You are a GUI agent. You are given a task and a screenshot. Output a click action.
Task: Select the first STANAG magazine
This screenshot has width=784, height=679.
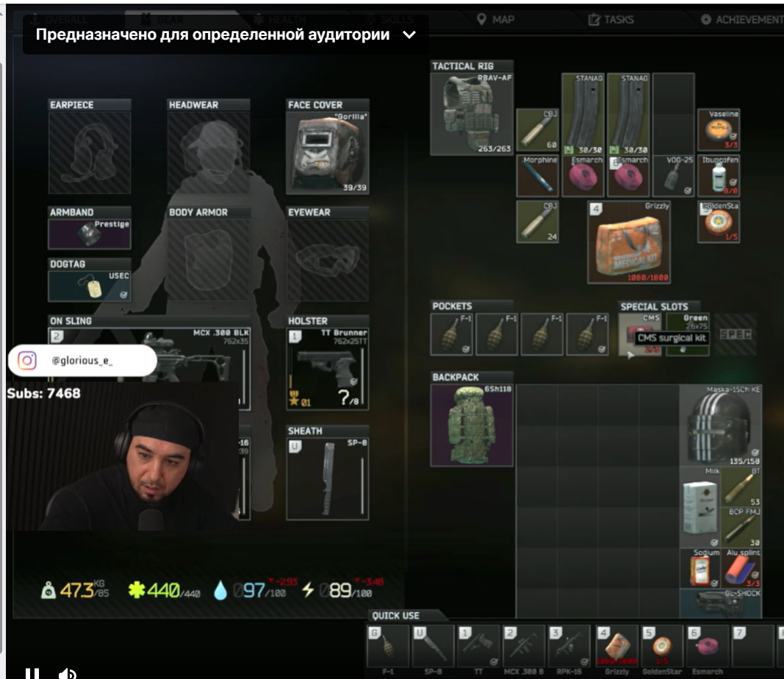[x=583, y=113]
